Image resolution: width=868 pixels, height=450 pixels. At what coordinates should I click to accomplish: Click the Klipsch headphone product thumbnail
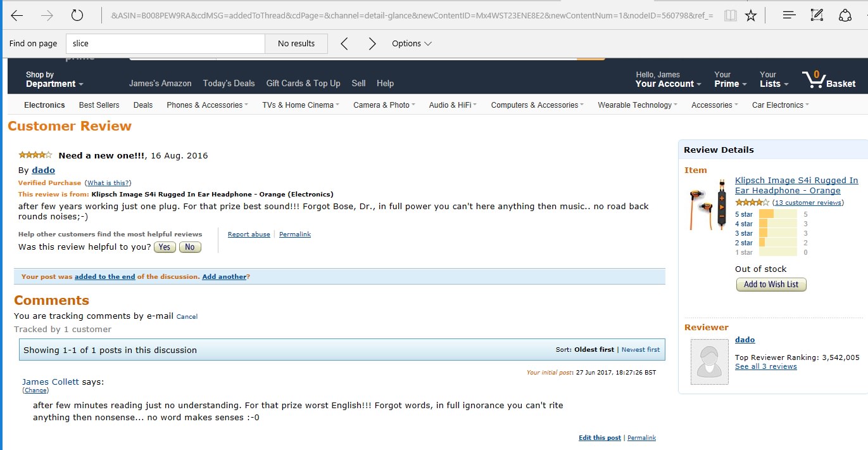pyautogui.click(x=708, y=204)
